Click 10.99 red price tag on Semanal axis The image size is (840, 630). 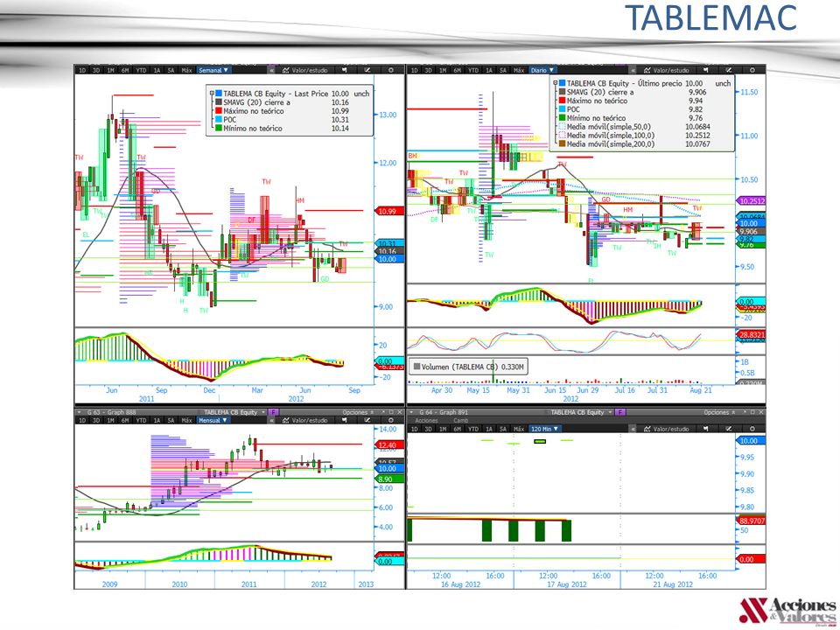pyautogui.click(x=387, y=211)
